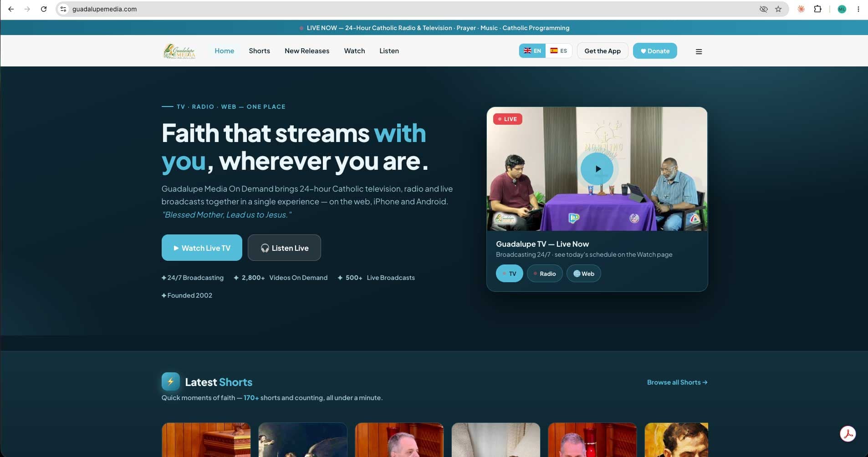Viewport: 868px width, 457px height.
Task: Click the LIVE NOW announcement banner
Action: click(434, 28)
